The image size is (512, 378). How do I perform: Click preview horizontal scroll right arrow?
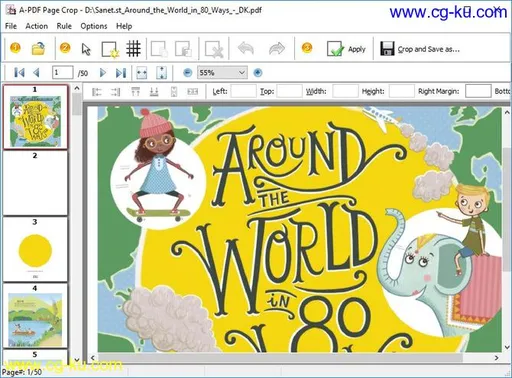click(x=496, y=358)
